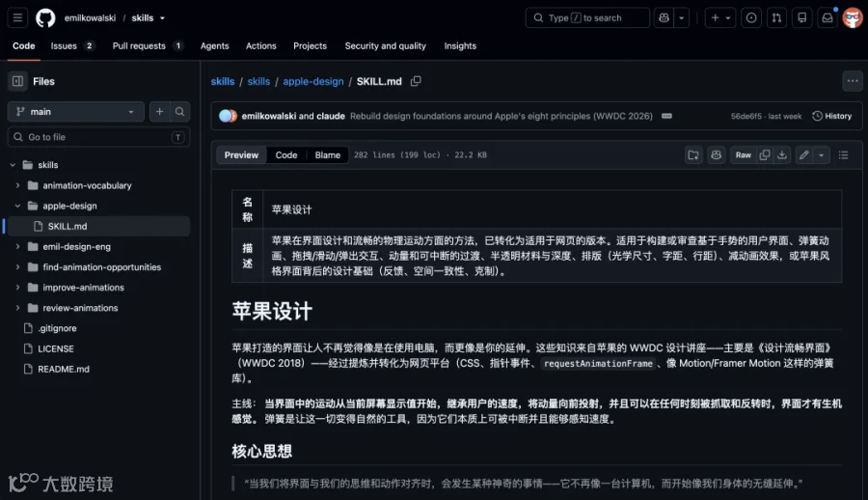868x500 pixels.
Task: Click Copilot icon in file toolbar
Action: (x=717, y=155)
